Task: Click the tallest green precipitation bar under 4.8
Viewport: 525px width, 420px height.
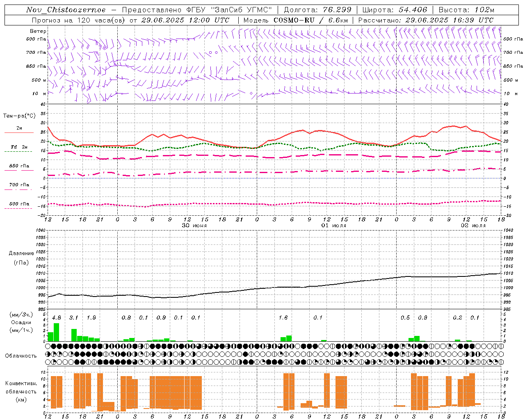Action: click(x=57, y=332)
